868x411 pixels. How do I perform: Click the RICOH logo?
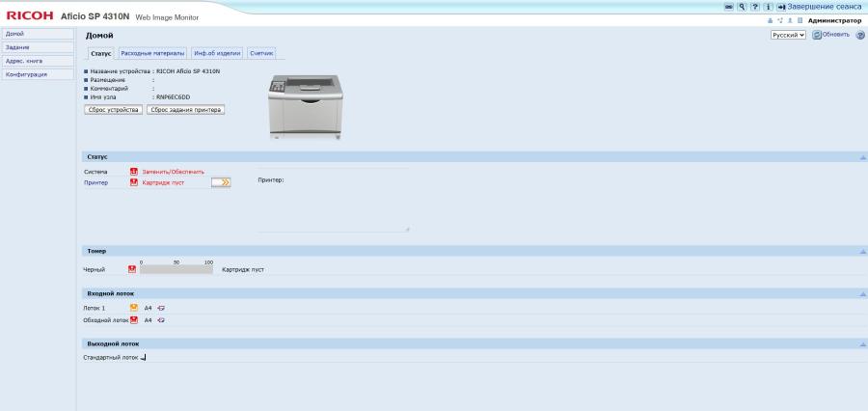tap(30, 15)
